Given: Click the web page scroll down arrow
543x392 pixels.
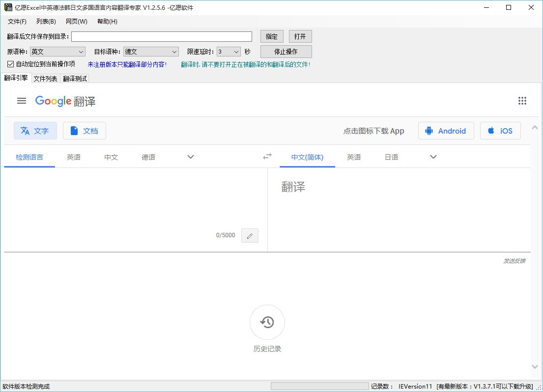Looking at the screenshot, I should point(535,367).
